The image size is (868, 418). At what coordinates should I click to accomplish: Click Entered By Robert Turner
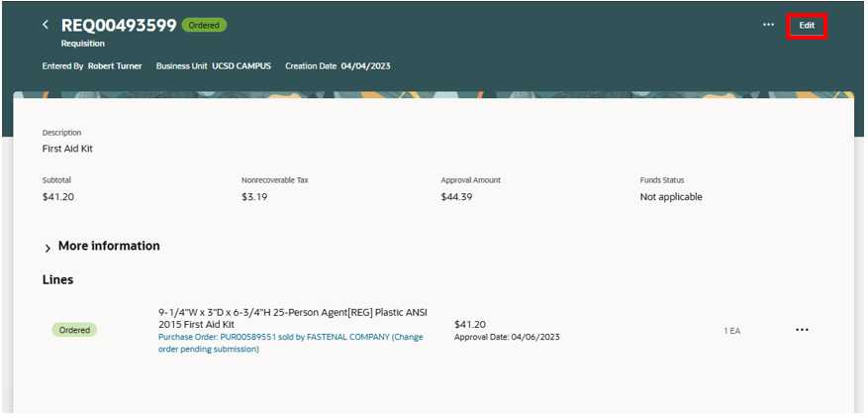tap(92, 66)
